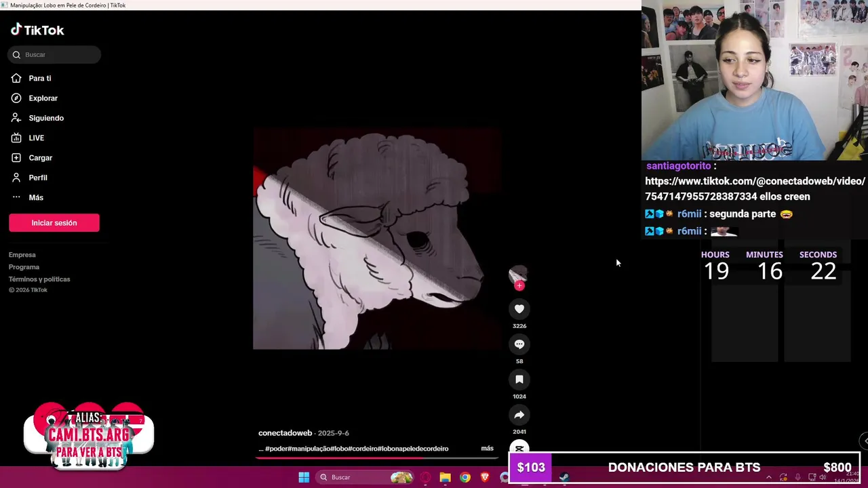Open Términos y políticas link
Viewport: 868px width, 488px height.
[39, 279]
